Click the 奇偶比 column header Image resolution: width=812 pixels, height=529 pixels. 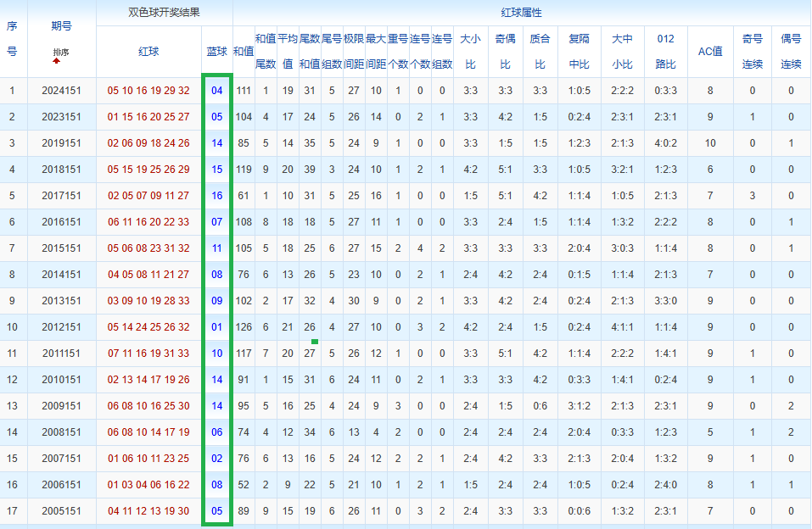coord(506,51)
